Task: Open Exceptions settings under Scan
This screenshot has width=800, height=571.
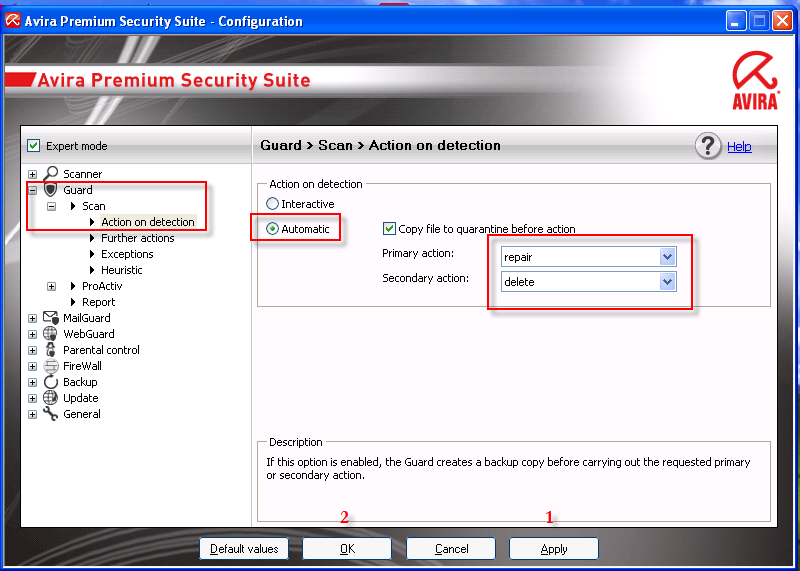Action: [127, 254]
